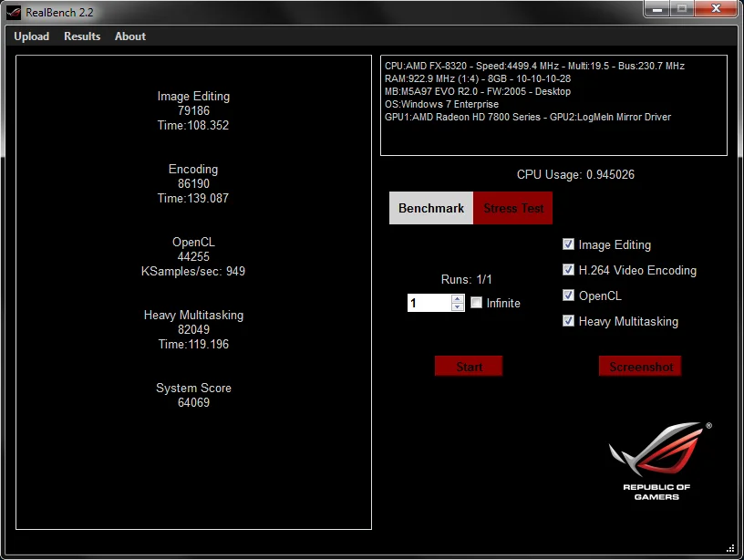Image resolution: width=744 pixels, height=560 pixels.
Task: Enable the Infinite runs checkbox
Action: pos(476,302)
